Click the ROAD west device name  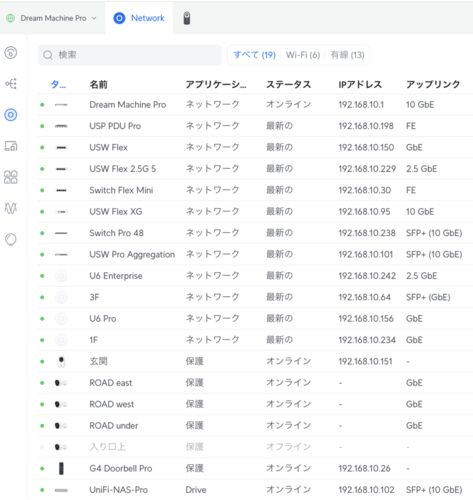pos(111,404)
